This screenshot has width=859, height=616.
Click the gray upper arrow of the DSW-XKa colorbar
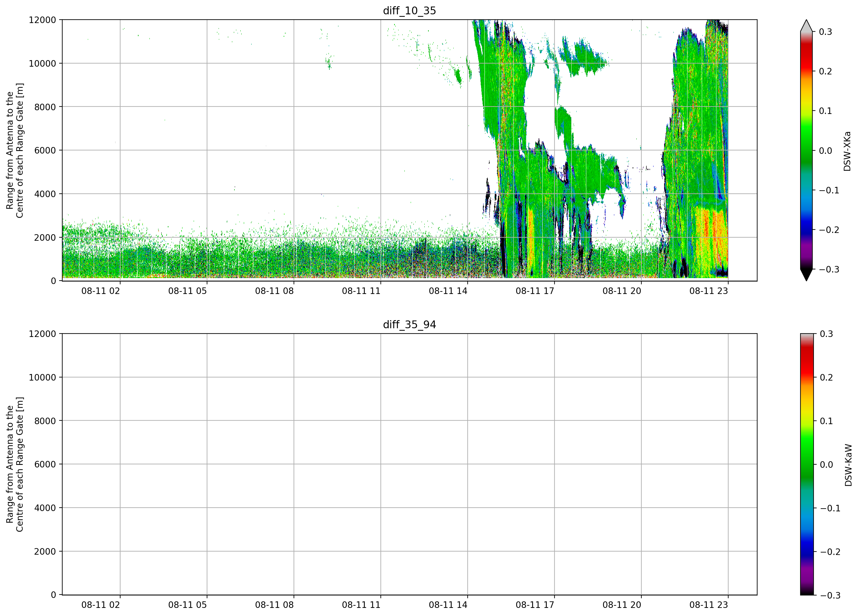click(806, 26)
